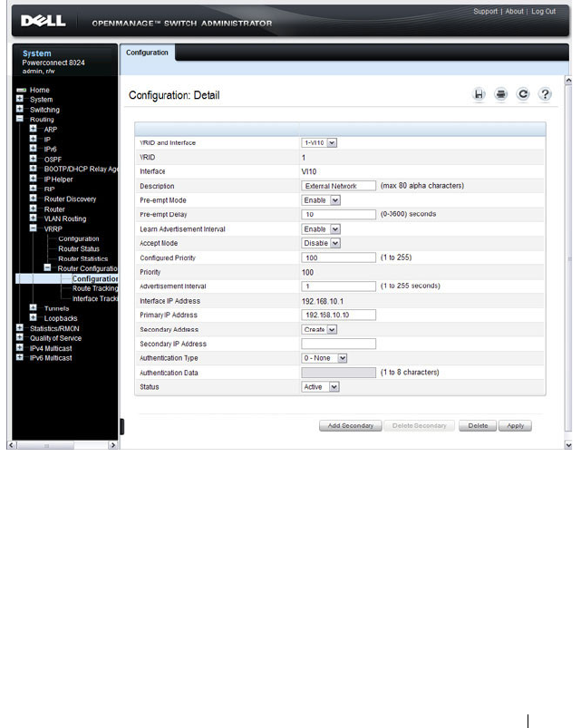Expand the Quality of Service node
Viewport: 581px width, 728px height.
[x=20, y=337]
